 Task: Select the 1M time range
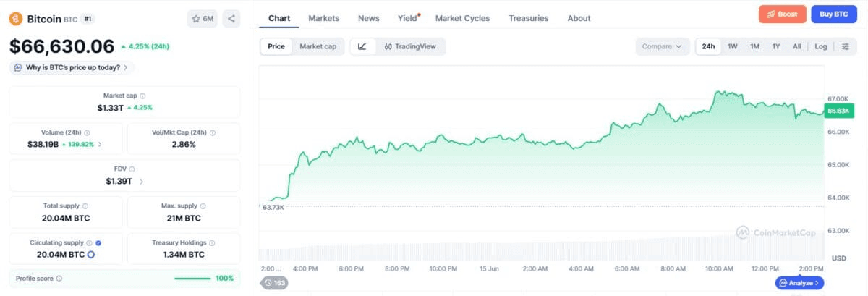(x=754, y=46)
